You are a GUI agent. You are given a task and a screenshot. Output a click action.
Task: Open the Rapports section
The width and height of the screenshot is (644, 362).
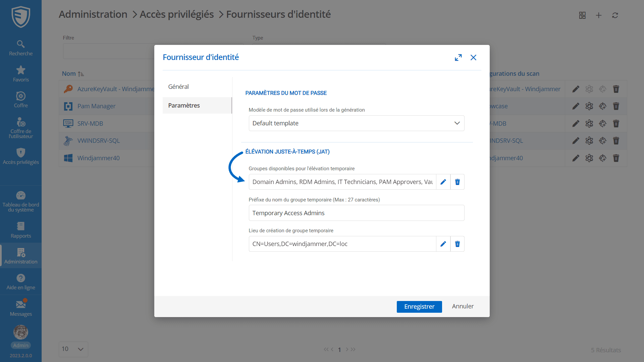[x=21, y=230]
